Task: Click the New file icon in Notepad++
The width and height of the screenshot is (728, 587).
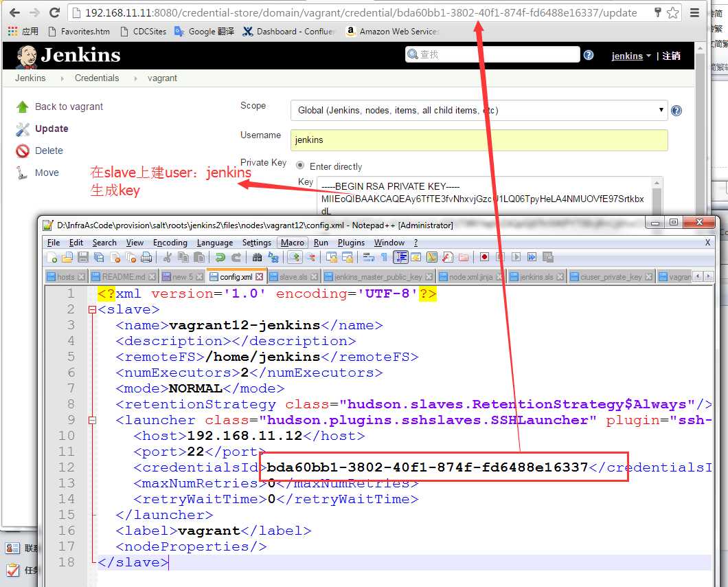Action: click(52, 258)
